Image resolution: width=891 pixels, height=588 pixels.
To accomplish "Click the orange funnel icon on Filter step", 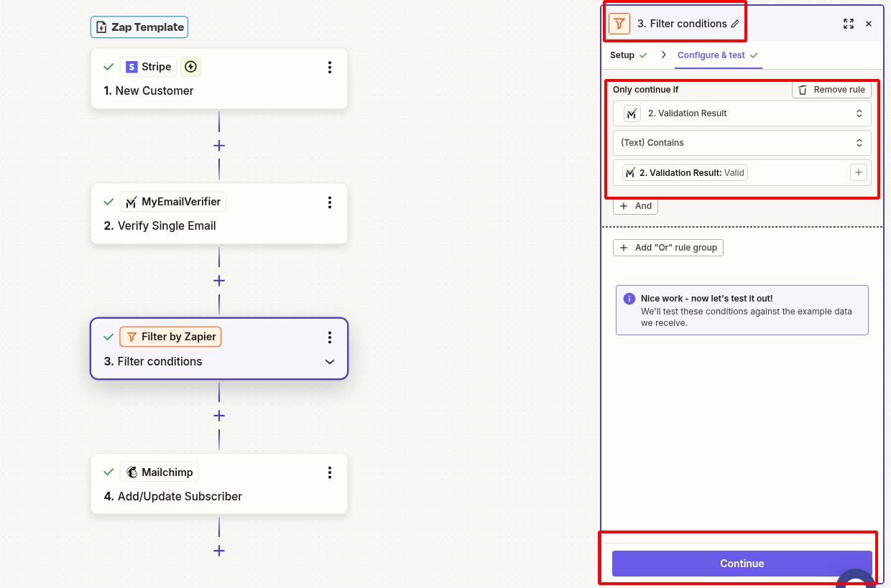I will (x=132, y=336).
